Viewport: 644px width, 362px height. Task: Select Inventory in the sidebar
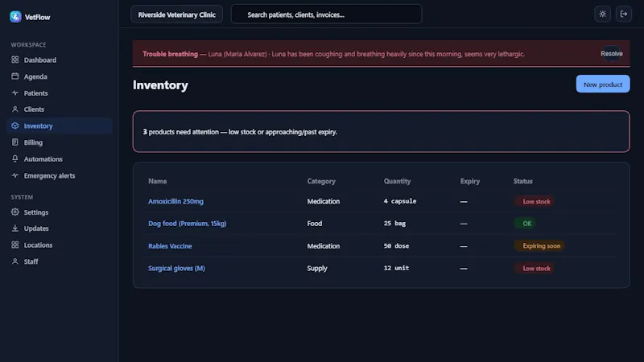coord(60,125)
